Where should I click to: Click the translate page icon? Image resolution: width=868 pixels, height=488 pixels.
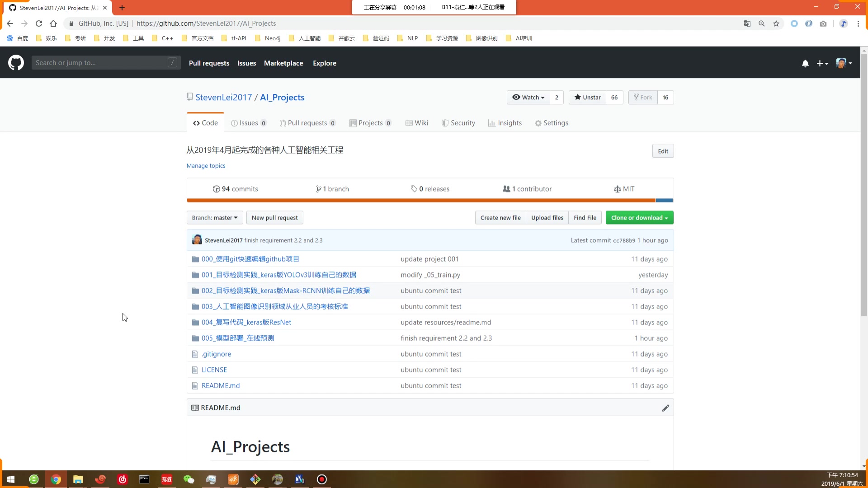[747, 23]
